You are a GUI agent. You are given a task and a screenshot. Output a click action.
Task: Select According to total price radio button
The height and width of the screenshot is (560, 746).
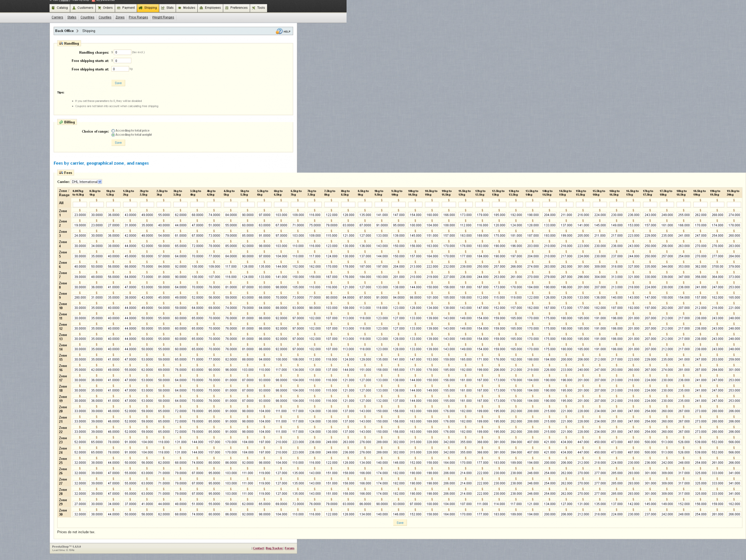point(113,131)
